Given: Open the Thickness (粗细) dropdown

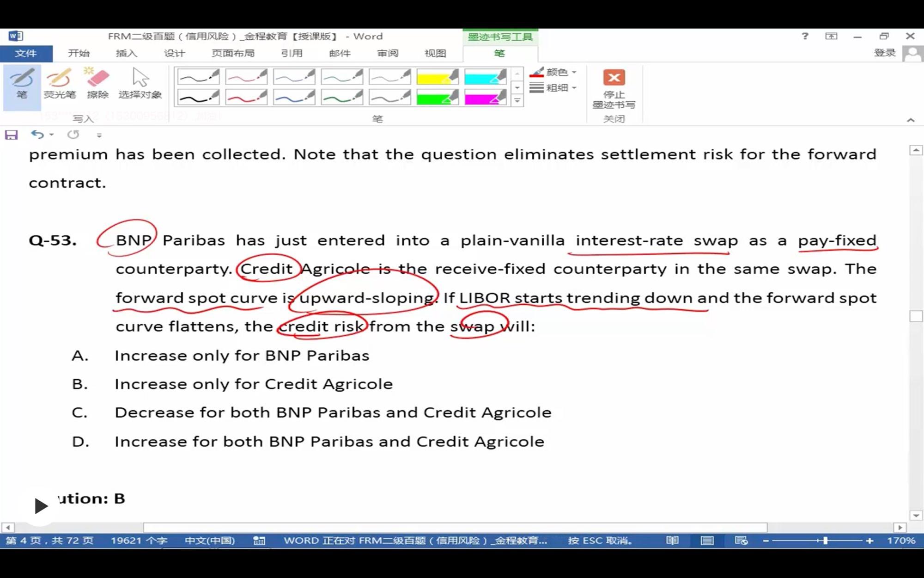Looking at the screenshot, I should click(x=553, y=87).
